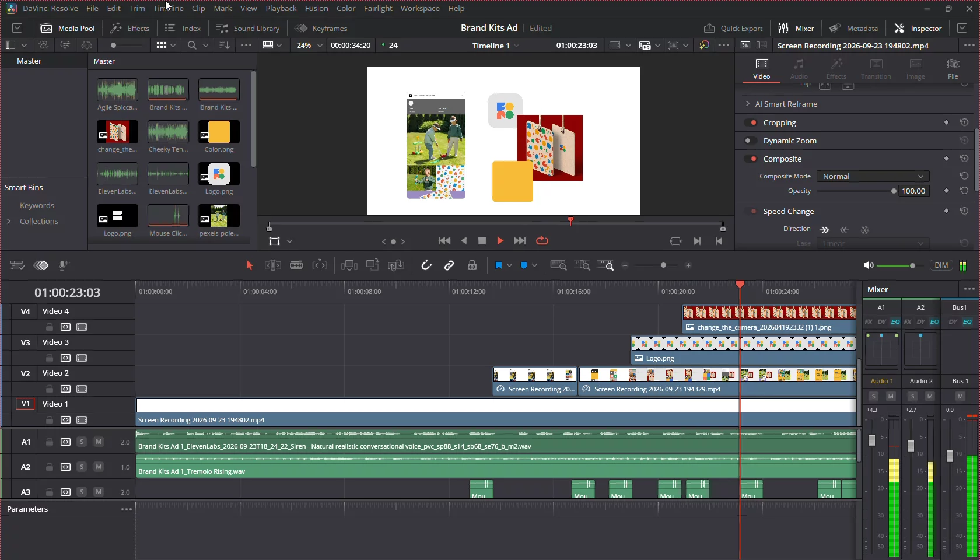Click the Linked Selection chain icon
Image resolution: width=980 pixels, height=560 pixels.
pos(449,265)
